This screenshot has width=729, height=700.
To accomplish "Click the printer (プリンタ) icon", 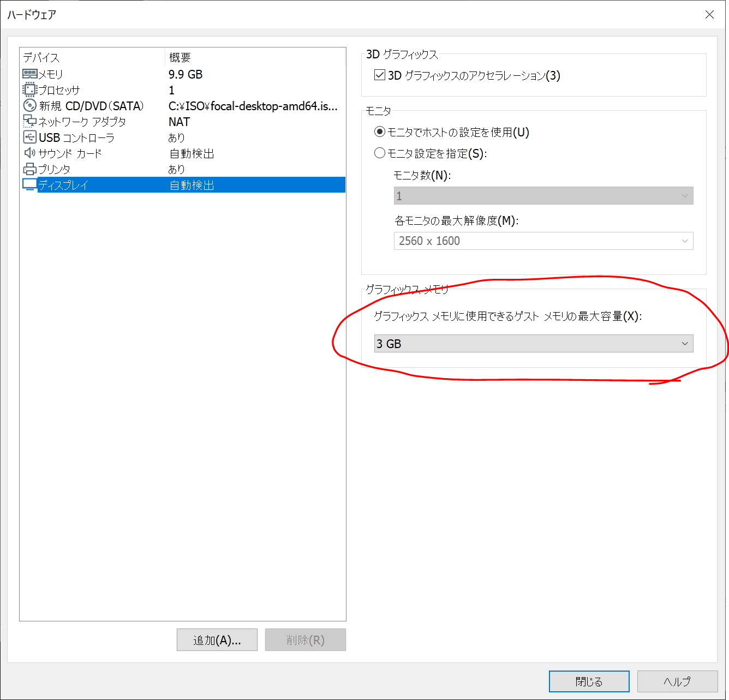I will pos(29,169).
